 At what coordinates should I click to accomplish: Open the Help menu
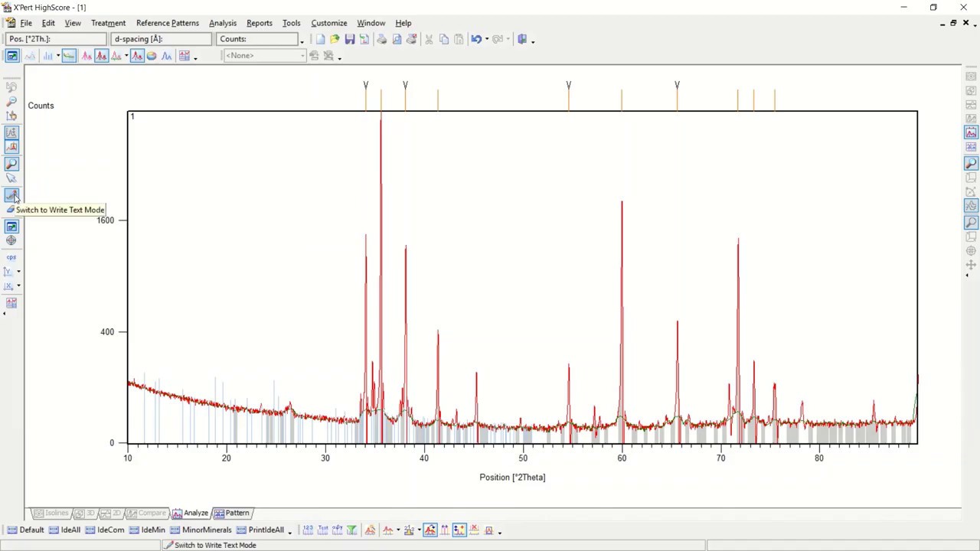coord(403,23)
